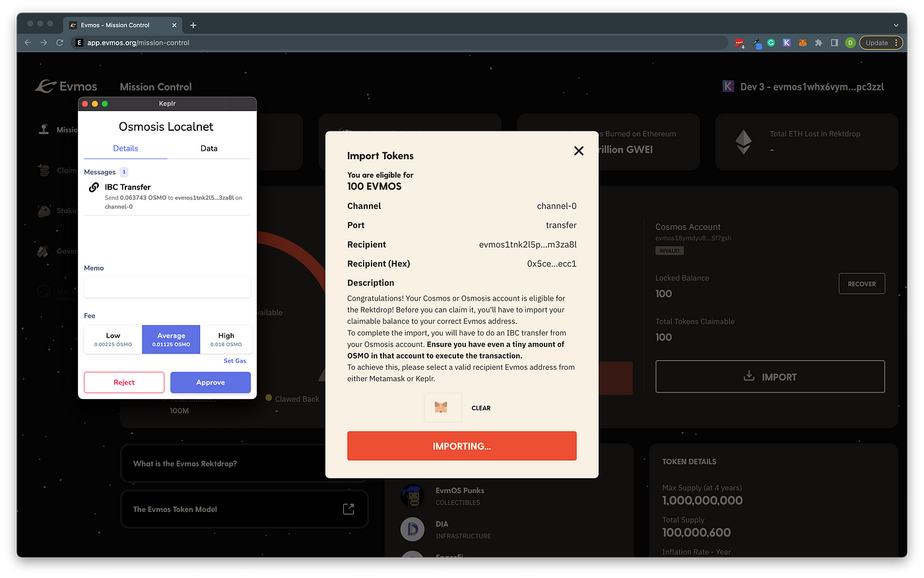Click Keplr wallet icon near Dev 3
The image size is (924, 578).
(728, 87)
